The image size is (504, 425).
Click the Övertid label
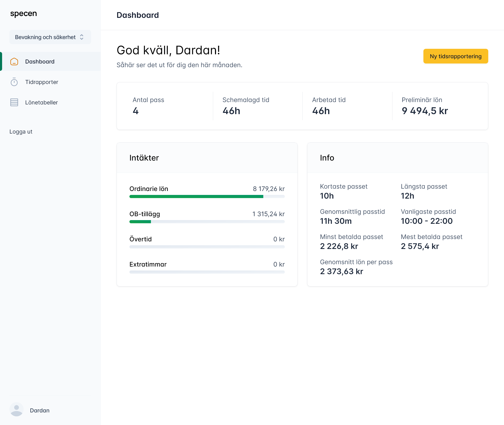[140, 239]
